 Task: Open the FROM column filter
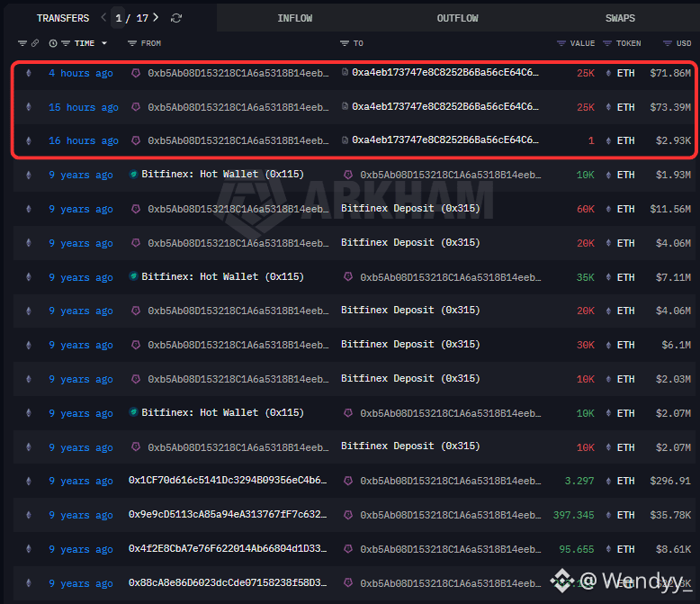(x=132, y=43)
